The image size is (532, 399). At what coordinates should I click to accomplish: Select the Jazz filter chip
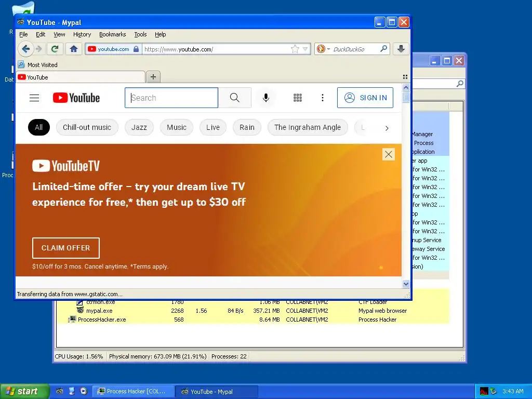(139, 127)
